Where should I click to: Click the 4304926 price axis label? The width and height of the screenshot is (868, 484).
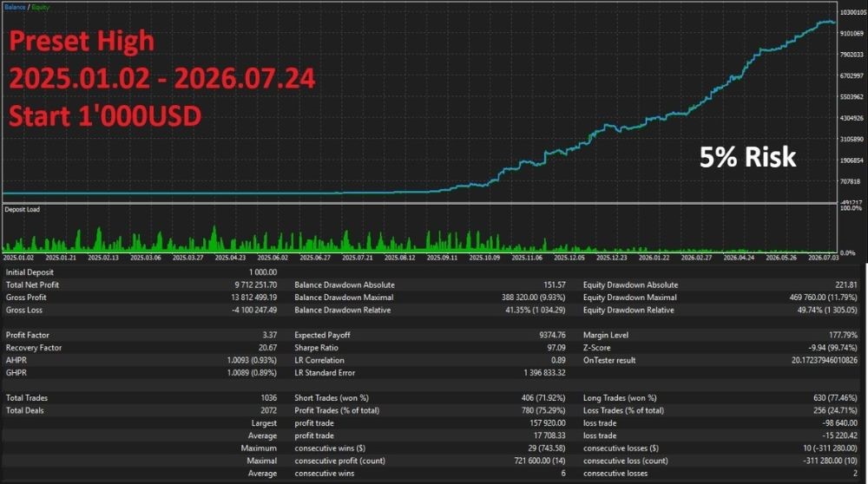[852, 118]
